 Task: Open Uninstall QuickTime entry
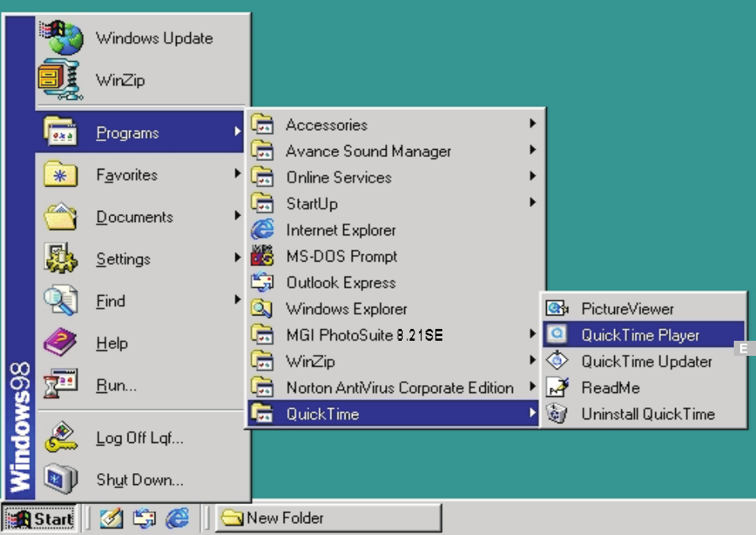(643, 414)
